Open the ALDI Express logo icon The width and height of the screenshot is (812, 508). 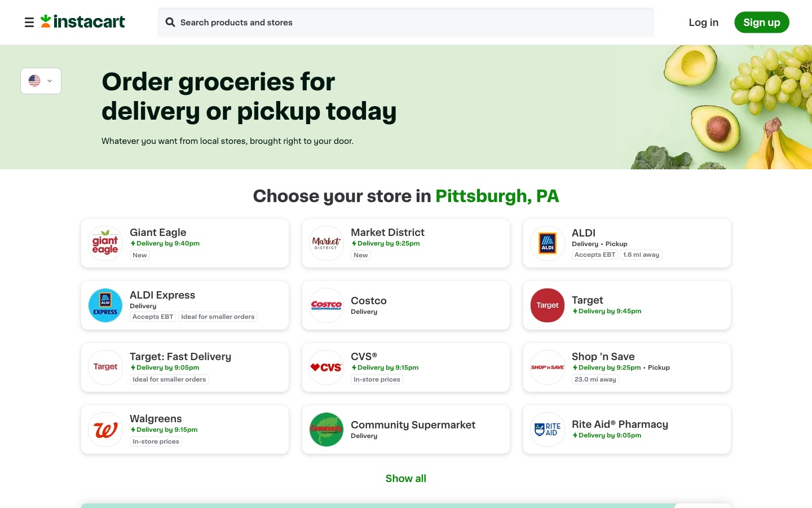point(105,305)
